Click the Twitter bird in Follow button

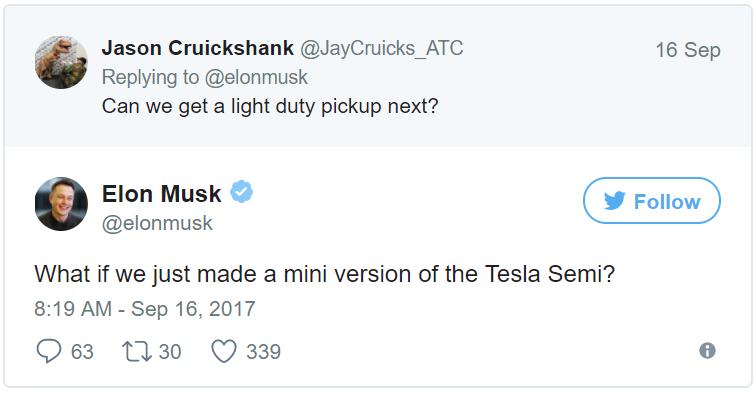point(615,201)
